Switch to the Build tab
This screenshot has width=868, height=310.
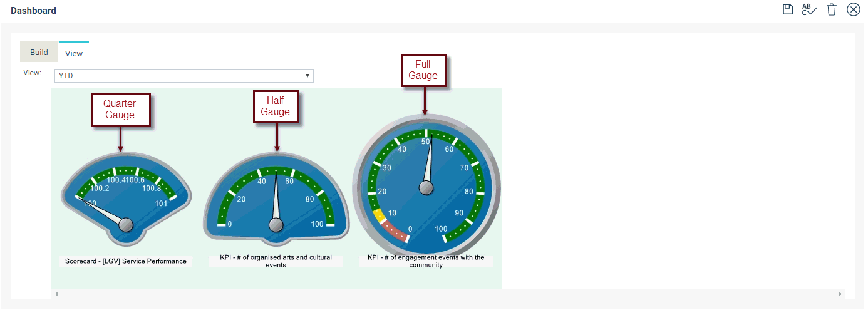tap(39, 52)
